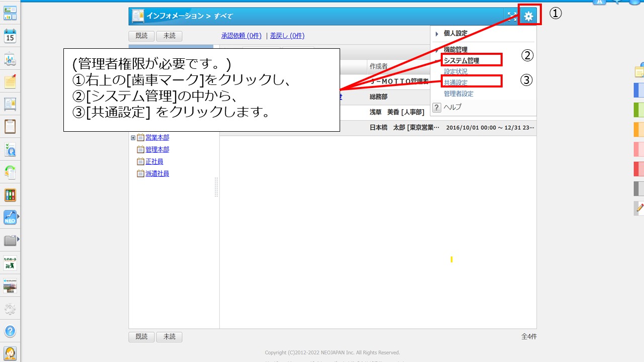Click the fullscreen expand arrows icon
The image size is (644, 362).
(x=512, y=16)
